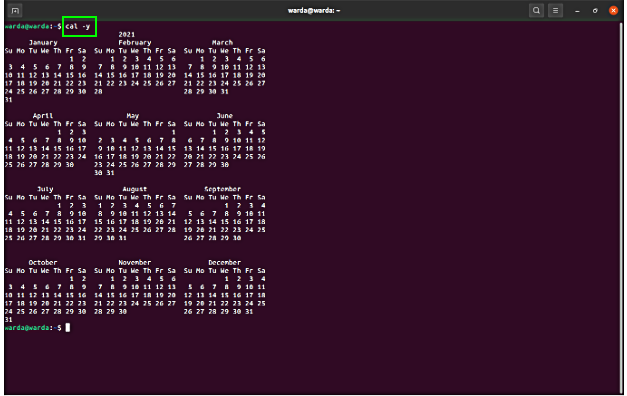Image resolution: width=627 pixels, height=396 pixels.
Task: Click the January month heading
Action: click(x=43, y=42)
